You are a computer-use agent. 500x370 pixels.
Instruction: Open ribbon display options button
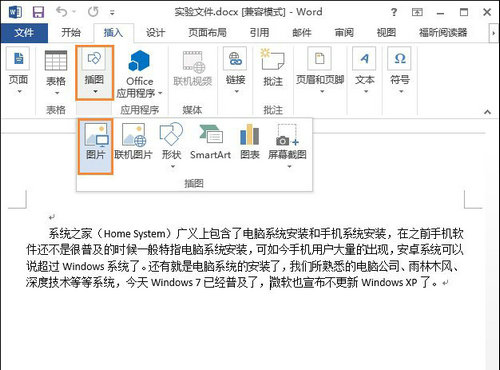(x=417, y=13)
